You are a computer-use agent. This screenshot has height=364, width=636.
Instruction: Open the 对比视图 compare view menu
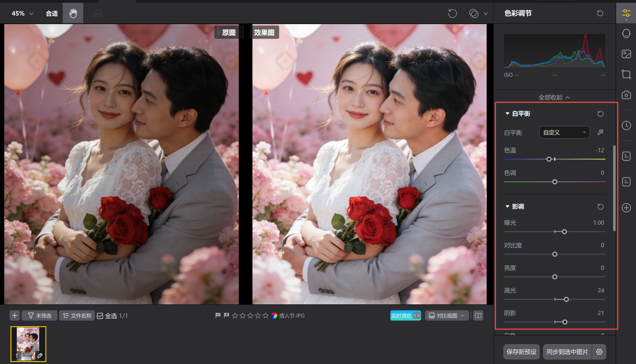[x=447, y=315]
